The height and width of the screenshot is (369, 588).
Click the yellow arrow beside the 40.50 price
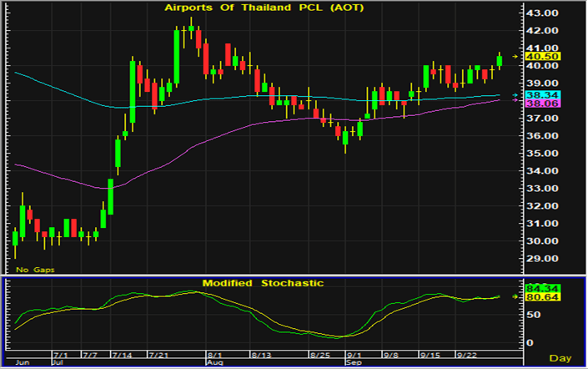515,56
